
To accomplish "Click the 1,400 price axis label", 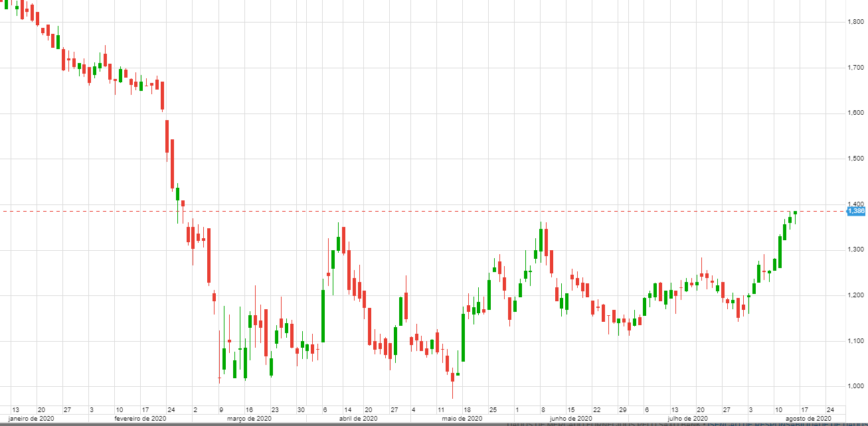I will point(855,204).
